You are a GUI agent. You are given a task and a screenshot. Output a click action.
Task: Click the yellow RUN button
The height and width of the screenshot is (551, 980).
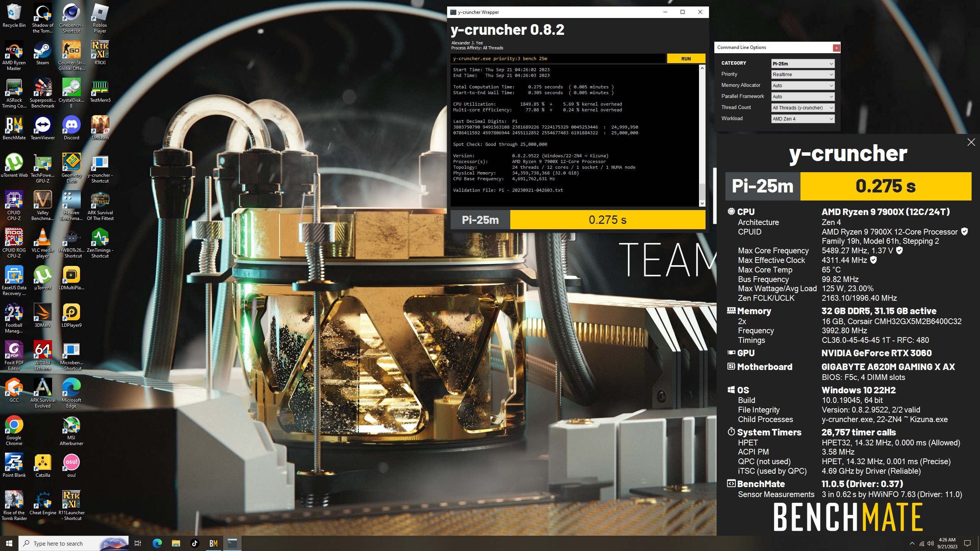pos(686,59)
